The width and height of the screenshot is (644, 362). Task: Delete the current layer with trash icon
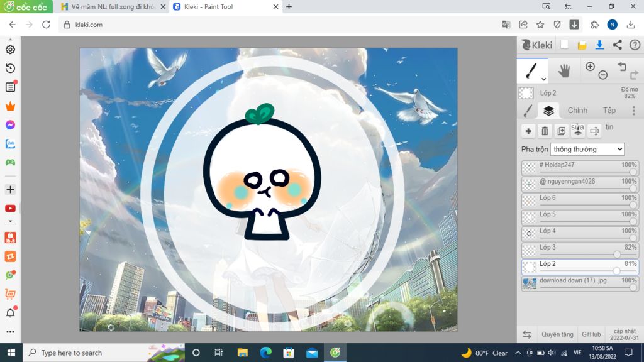(545, 131)
